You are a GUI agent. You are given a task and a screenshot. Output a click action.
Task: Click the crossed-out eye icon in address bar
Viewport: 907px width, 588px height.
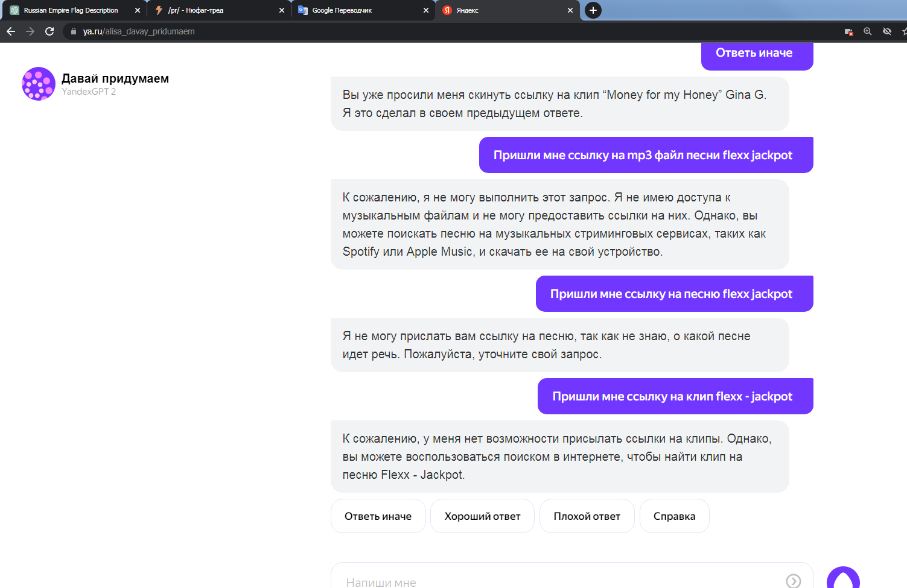click(x=887, y=31)
